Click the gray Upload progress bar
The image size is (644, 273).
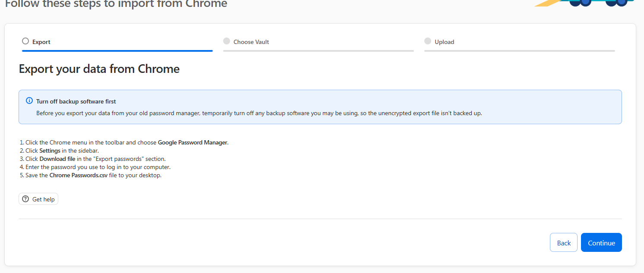[520, 51]
